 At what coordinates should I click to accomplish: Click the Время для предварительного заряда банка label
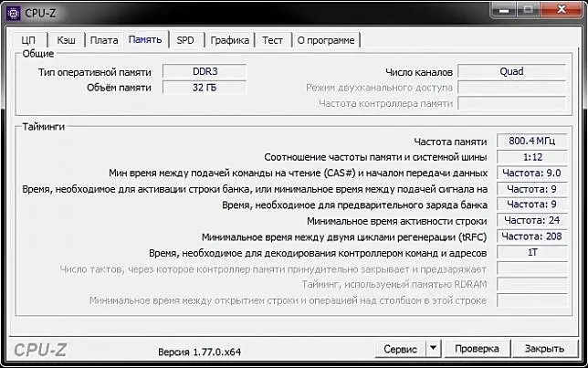pyautogui.click(x=355, y=205)
